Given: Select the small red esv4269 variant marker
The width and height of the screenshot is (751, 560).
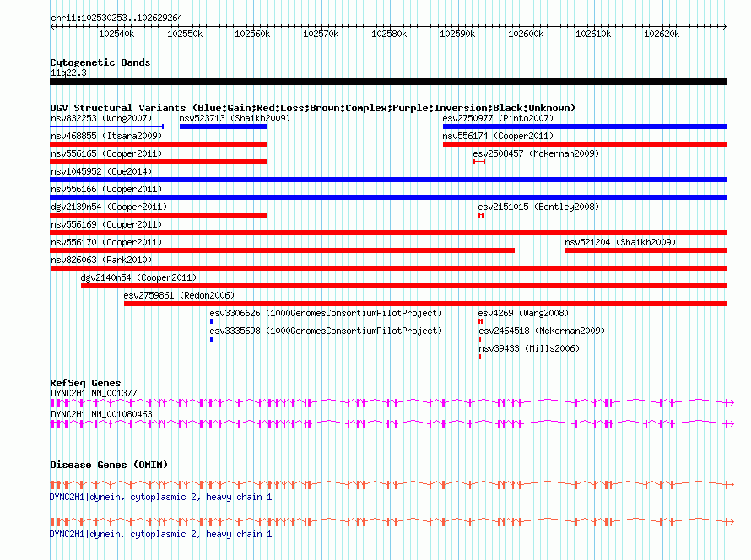Looking at the screenshot, I should (480, 321).
